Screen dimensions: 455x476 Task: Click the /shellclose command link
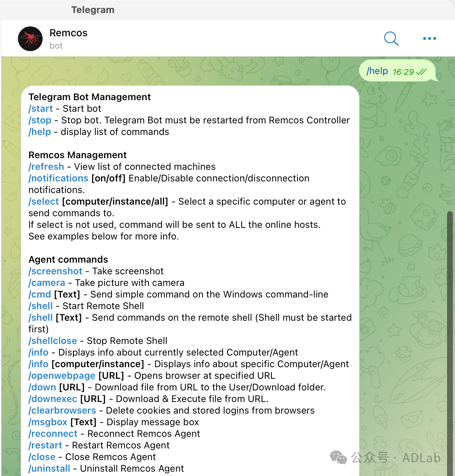(x=53, y=341)
